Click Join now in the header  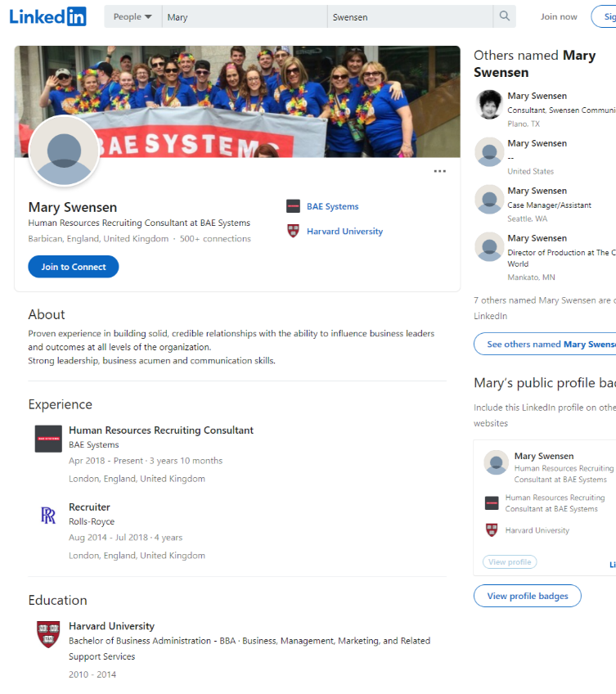point(559,17)
